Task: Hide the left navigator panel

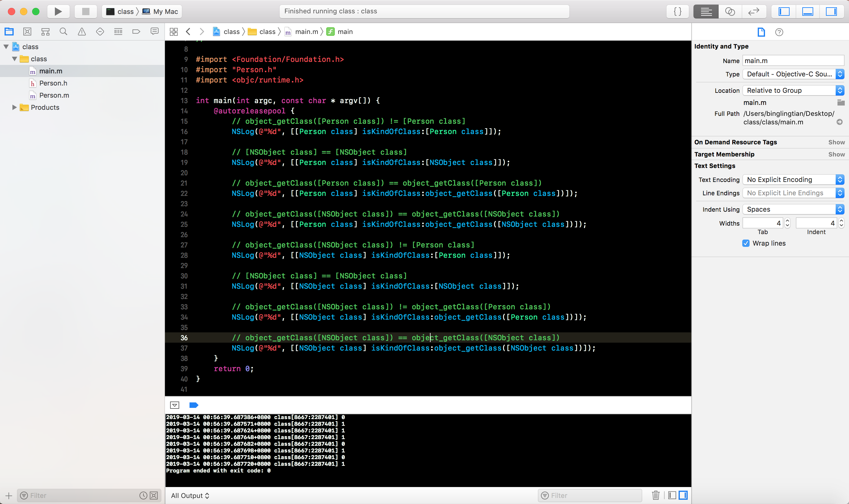Action: click(x=784, y=12)
